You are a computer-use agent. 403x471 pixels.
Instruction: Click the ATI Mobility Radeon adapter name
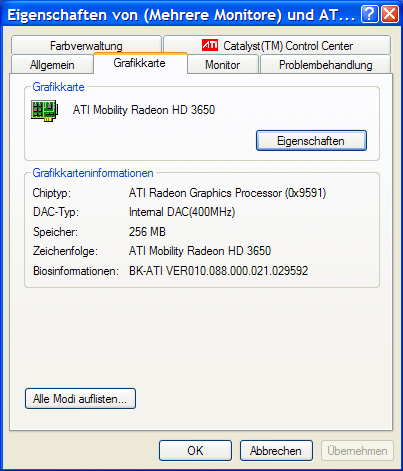144,110
